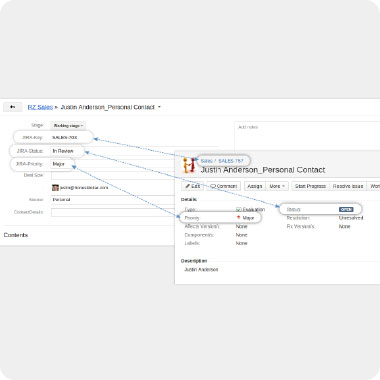
Task: Click the JIRA-Key field value
Action: coord(65,137)
